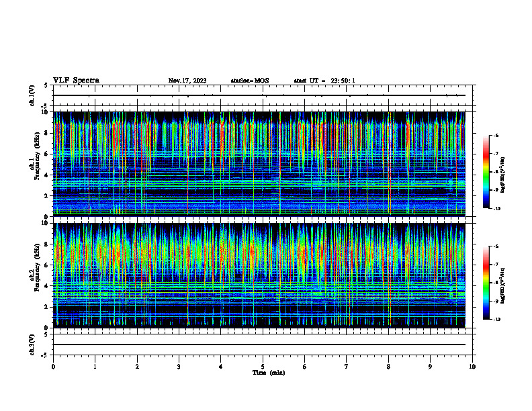Click time axis tick label "3"

point(179,367)
